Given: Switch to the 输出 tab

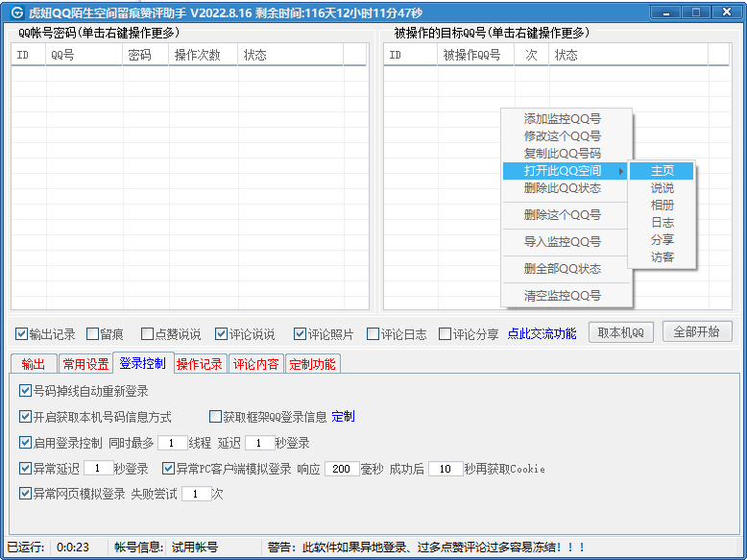Looking at the screenshot, I should pyautogui.click(x=34, y=364).
